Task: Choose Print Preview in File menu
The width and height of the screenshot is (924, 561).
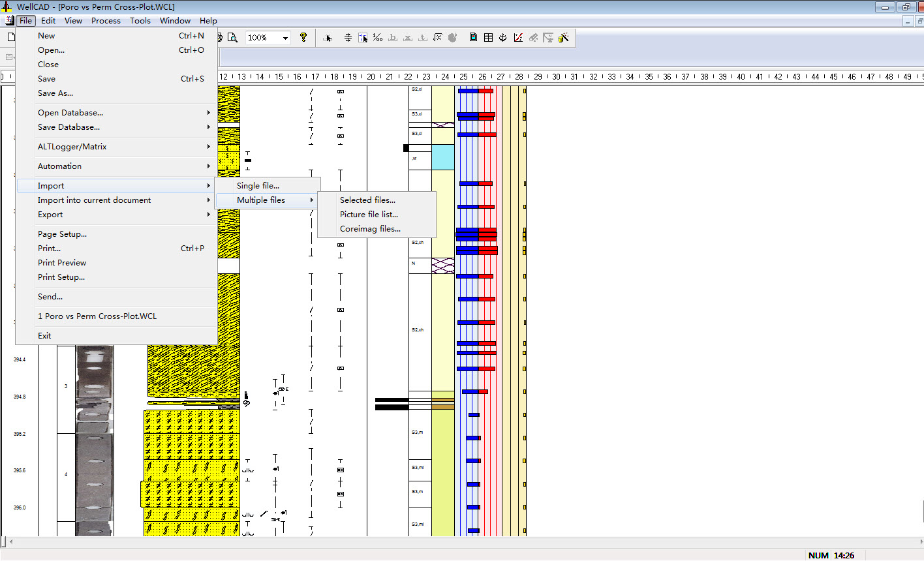Action: pyautogui.click(x=117, y=263)
